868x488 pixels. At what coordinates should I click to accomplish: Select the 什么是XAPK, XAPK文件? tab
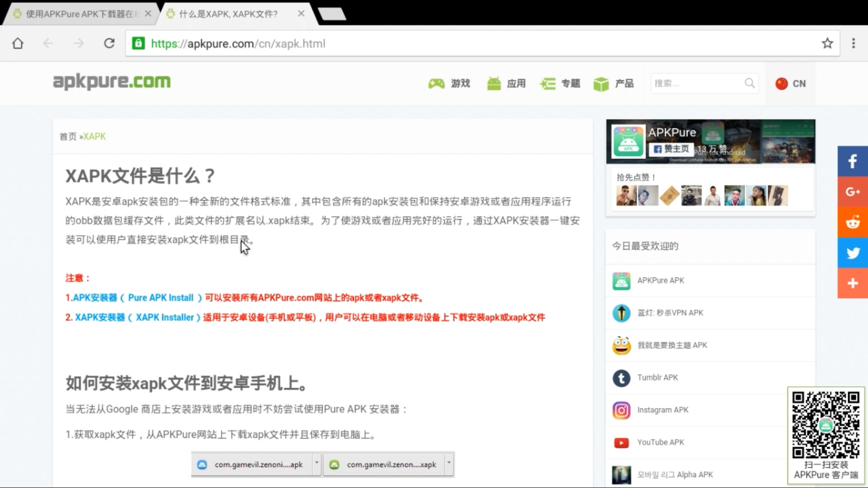pyautogui.click(x=228, y=14)
